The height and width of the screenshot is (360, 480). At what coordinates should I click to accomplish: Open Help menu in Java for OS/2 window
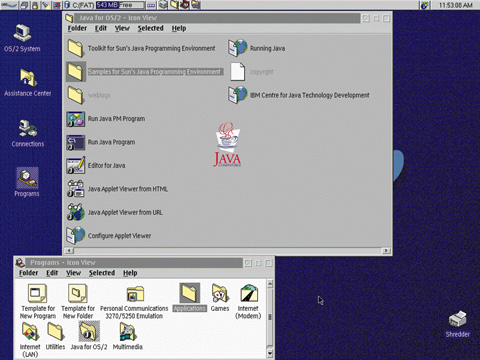pyautogui.click(x=179, y=28)
